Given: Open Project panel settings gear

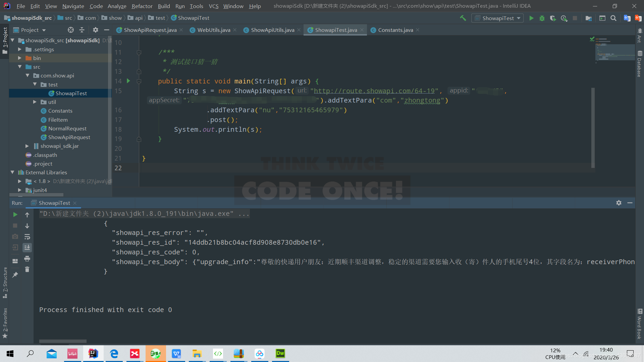Looking at the screenshot, I should tap(96, 30).
